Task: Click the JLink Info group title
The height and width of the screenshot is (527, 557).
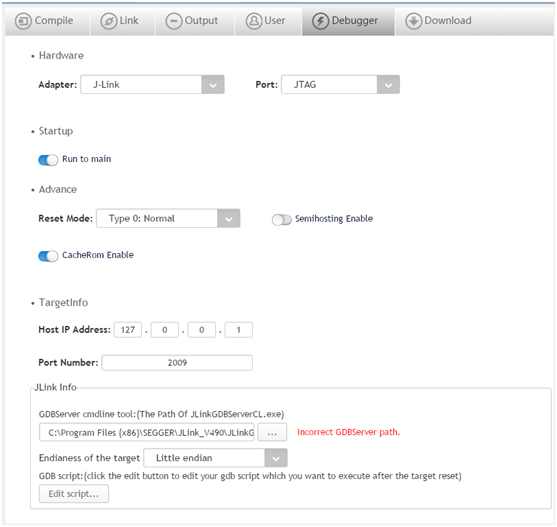Action: (x=55, y=387)
